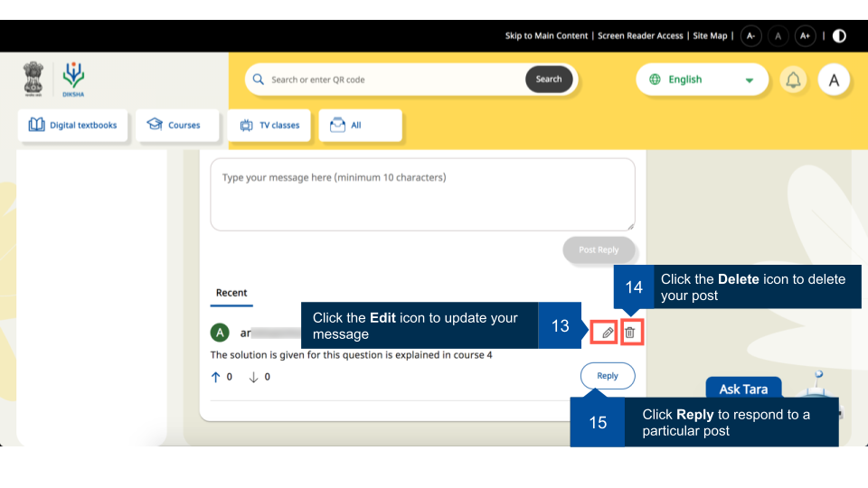
Task: Click the Reply button on the post
Action: [x=608, y=376]
